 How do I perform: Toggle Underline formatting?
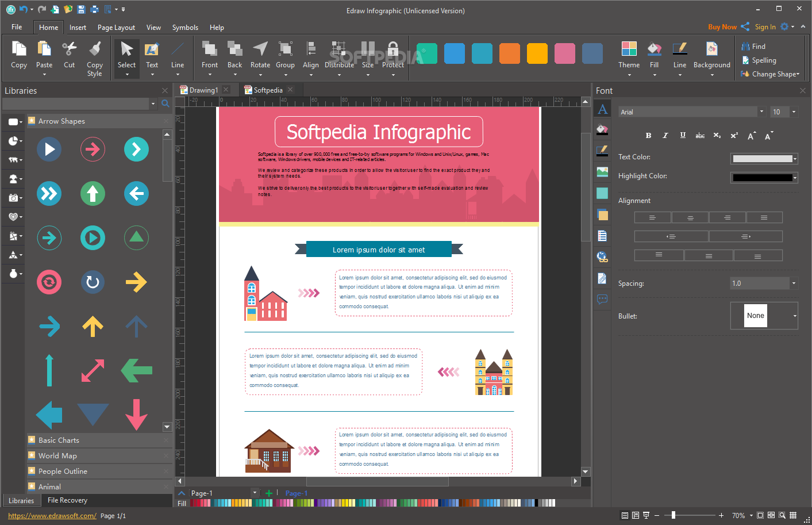point(683,136)
